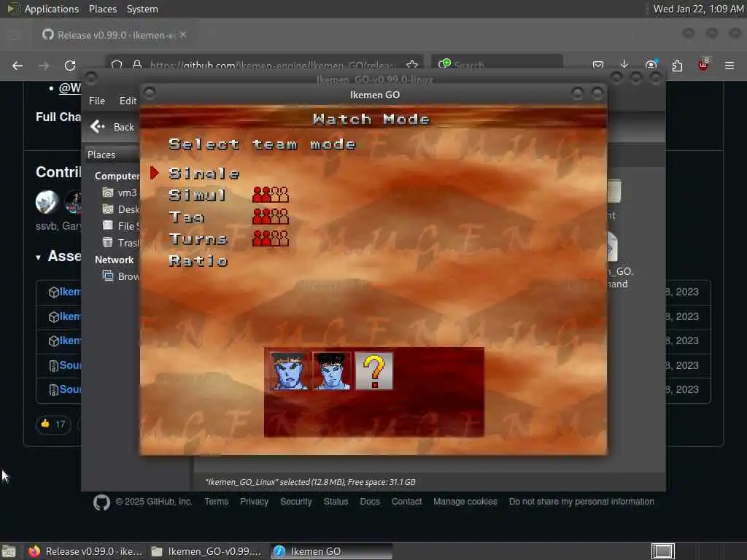
Task: Switch to Ikemen_GO-v0.99 folder taskbar item
Action: (206, 551)
